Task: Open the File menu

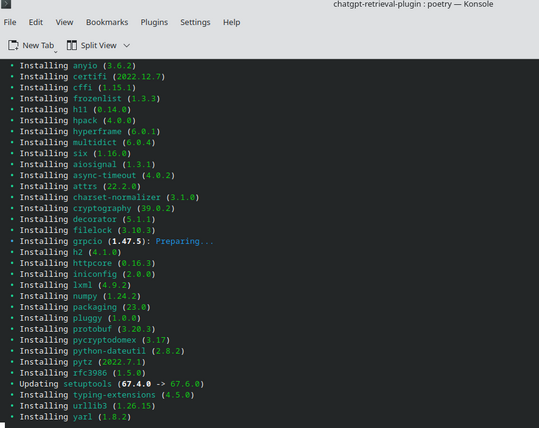Action: [10, 22]
